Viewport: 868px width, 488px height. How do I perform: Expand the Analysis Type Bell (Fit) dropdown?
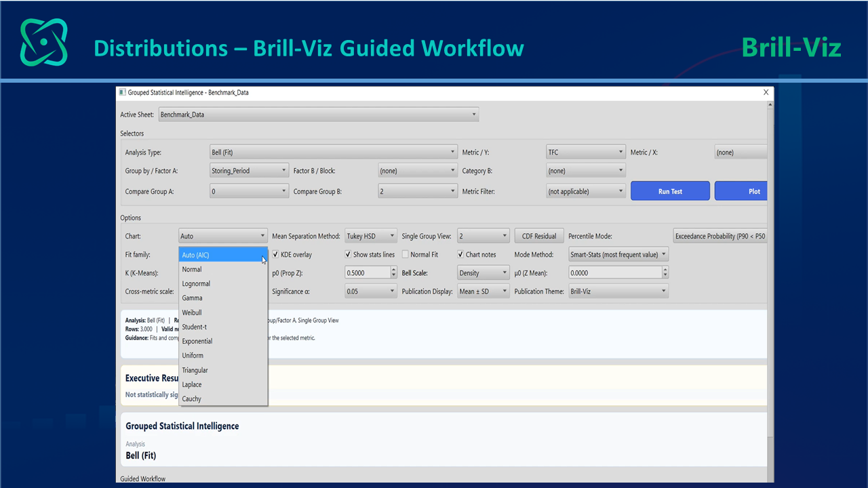click(x=334, y=152)
